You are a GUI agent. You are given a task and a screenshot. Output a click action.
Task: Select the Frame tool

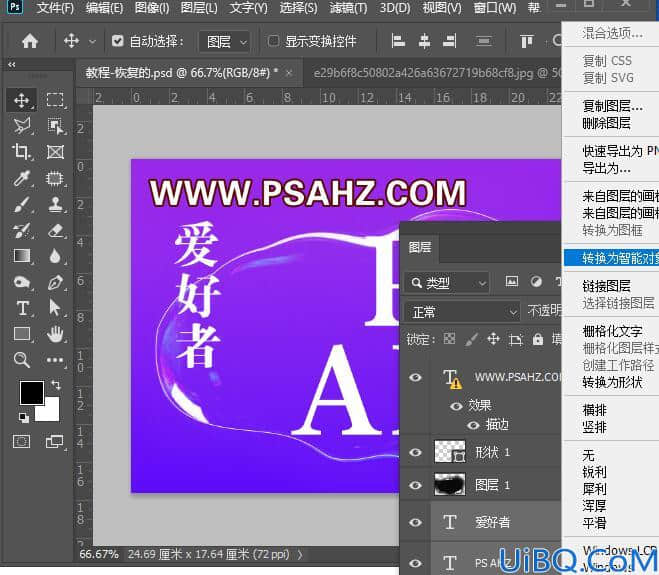[55, 152]
